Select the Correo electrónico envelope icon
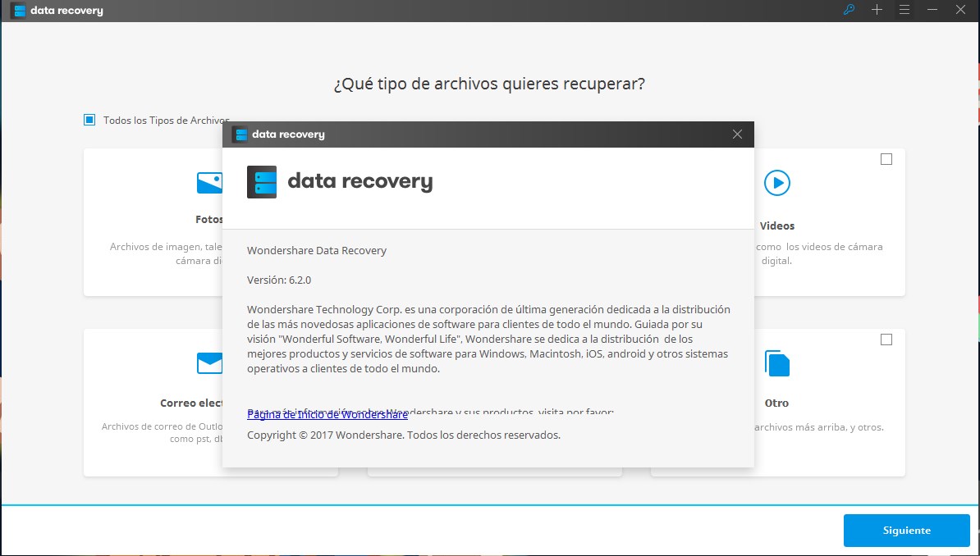980x556 pixels. 211,362
